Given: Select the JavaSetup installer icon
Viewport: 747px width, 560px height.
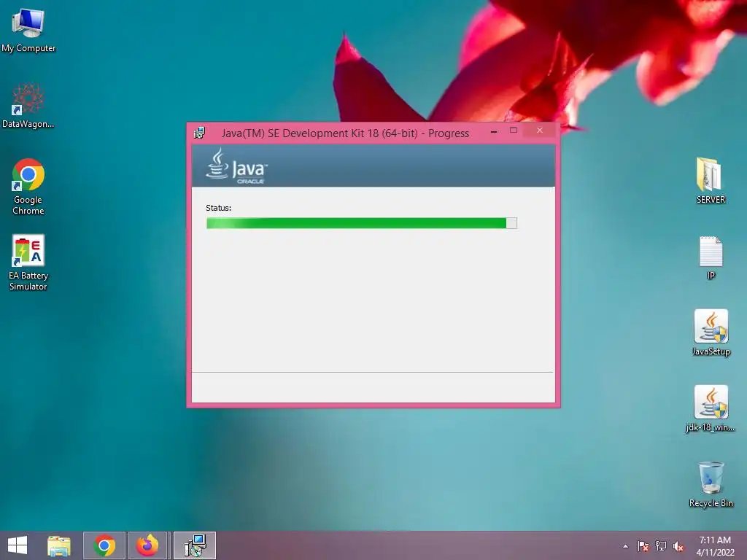Looking at the screenshot, I should click(x=711, y=332).
